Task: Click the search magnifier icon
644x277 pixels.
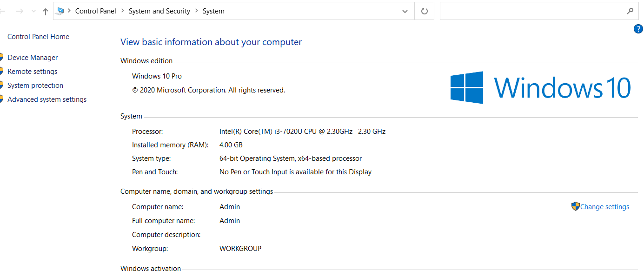Action: (630, 11)
